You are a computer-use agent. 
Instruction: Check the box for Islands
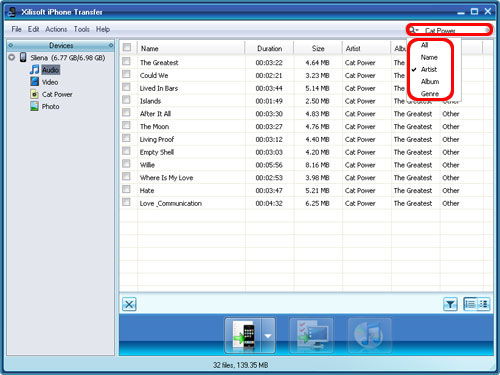coord(126,100)
